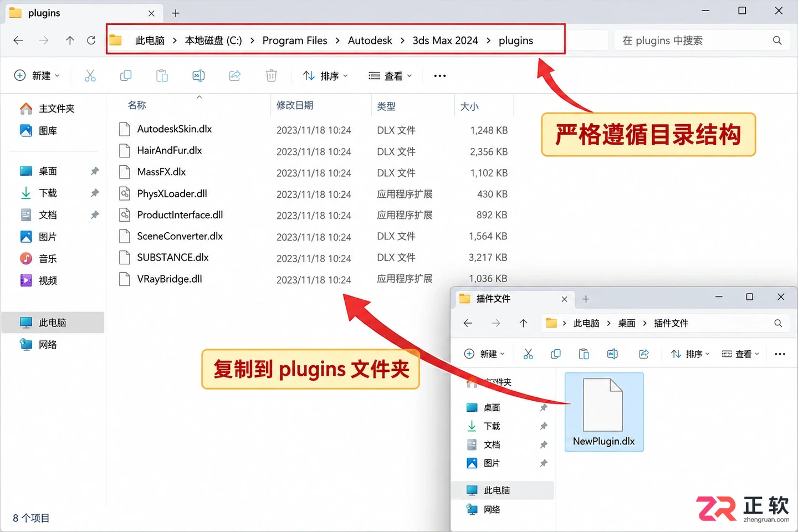Close the 插件文件 tab
The image size is (798, 532).
[564, 299]
